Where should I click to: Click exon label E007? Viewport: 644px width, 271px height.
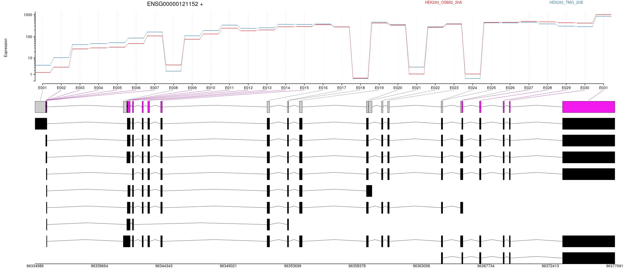tap(155, 88)
